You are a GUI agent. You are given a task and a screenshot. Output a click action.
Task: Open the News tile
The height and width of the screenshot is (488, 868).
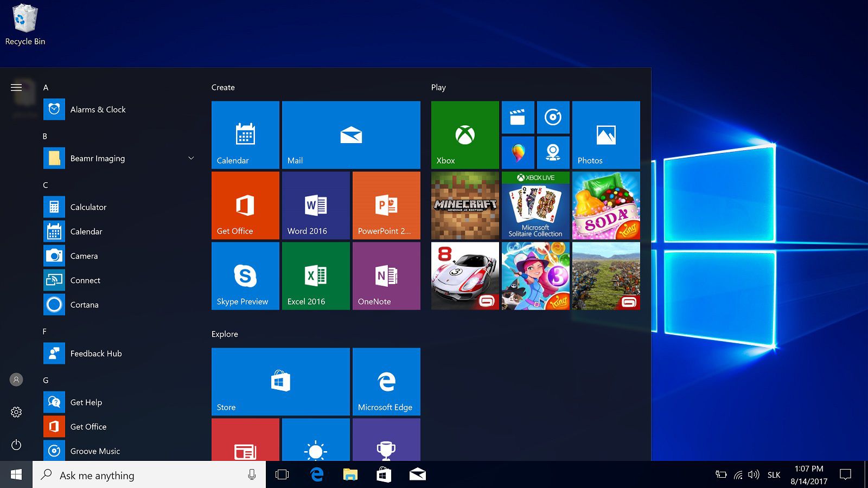pos(245,440)
